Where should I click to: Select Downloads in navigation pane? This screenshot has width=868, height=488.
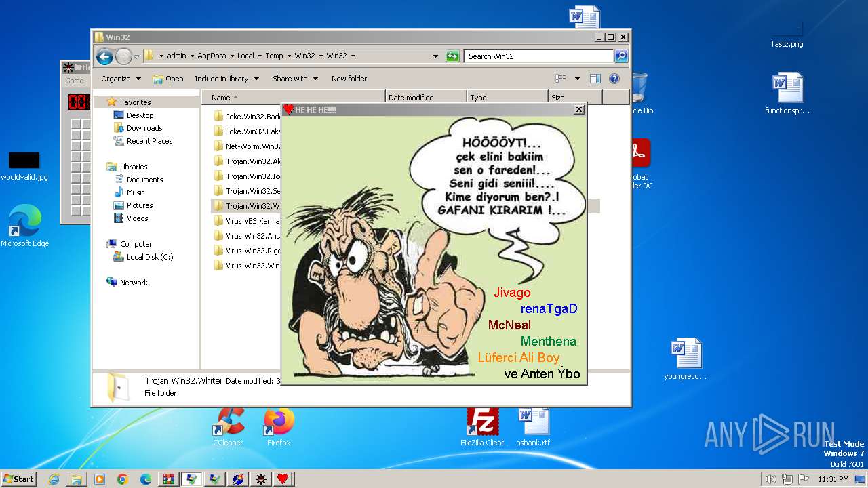point(144,128)
